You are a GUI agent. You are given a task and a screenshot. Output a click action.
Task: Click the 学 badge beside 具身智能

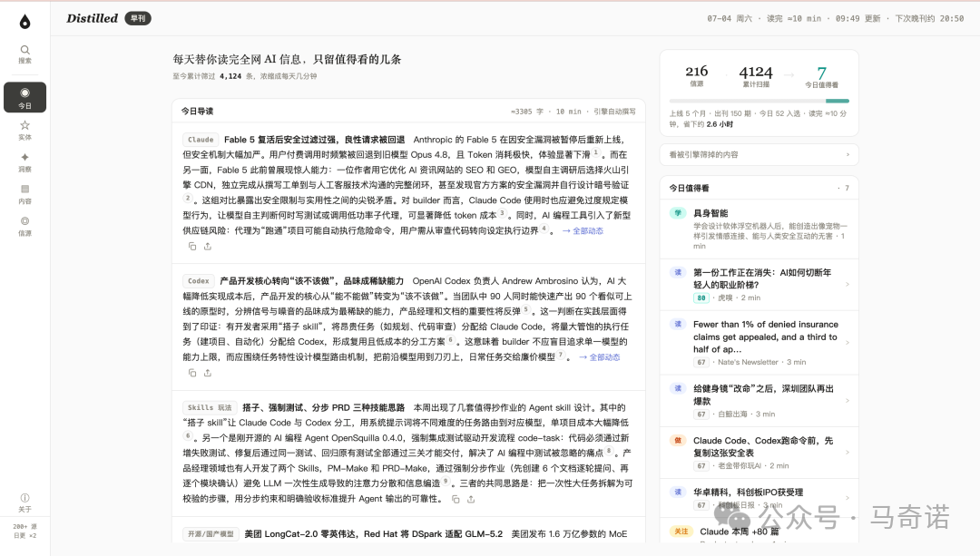click(x=678, y=213)
